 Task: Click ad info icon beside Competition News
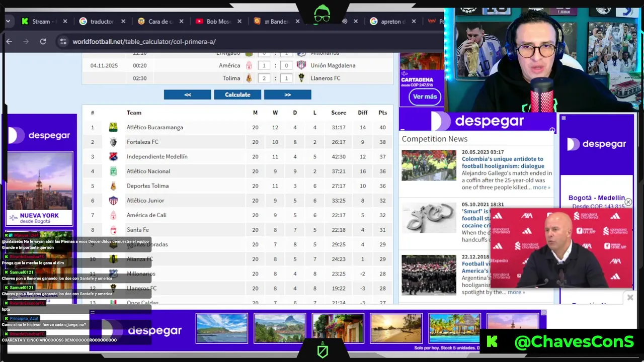[552, 130]
